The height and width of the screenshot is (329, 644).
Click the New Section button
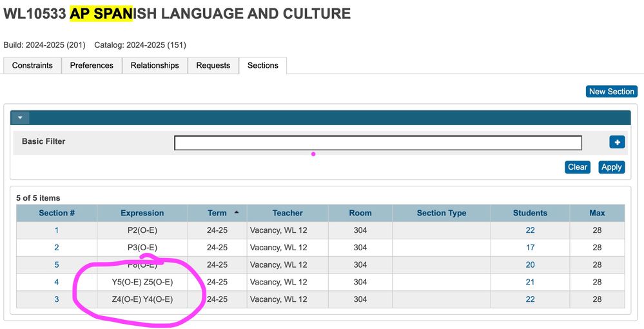coord(611,92)
